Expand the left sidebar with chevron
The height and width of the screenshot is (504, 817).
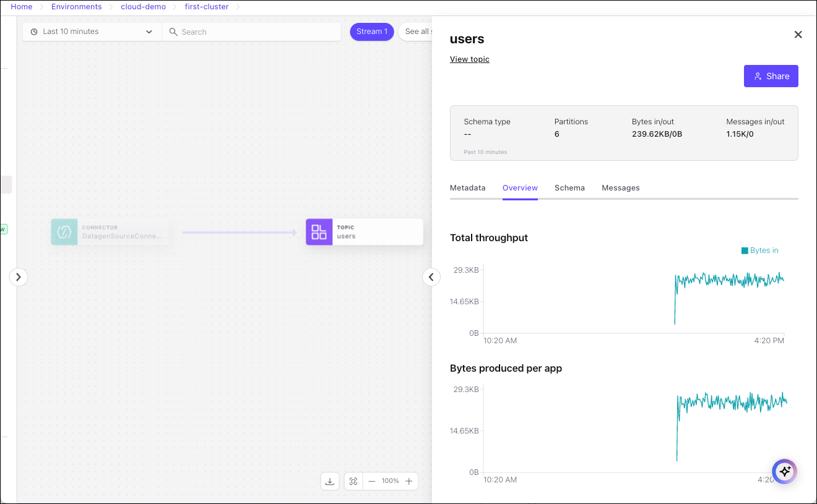pos(19,277)
